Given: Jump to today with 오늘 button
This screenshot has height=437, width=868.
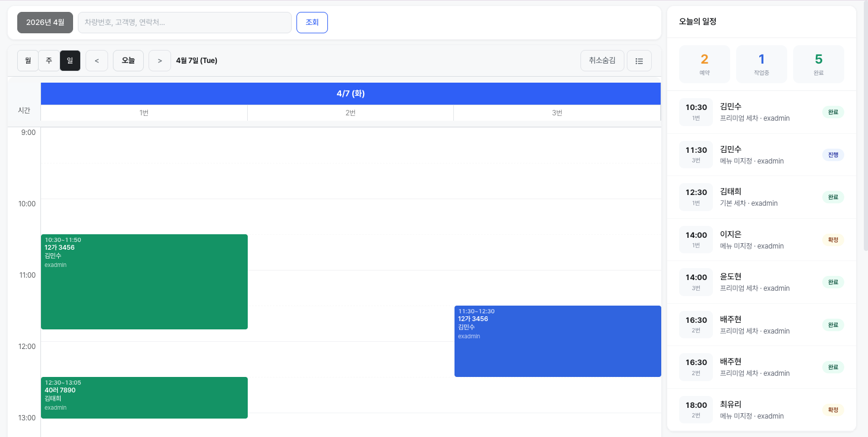Looking at the screenshot, I should (x=128, y=61).
